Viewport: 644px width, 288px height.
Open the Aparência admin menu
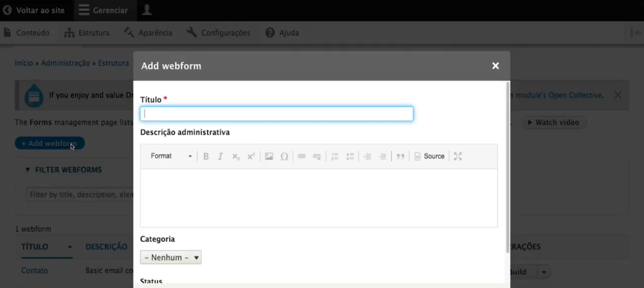tap(148, 32)
